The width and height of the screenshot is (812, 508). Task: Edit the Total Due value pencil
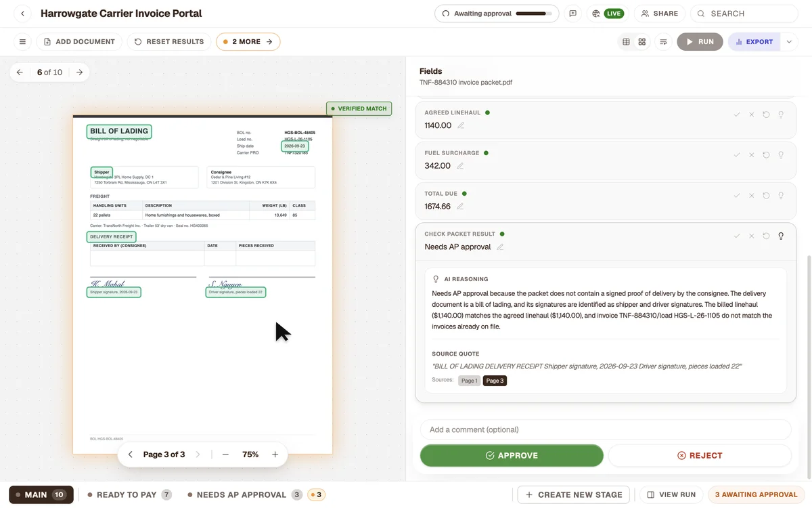coord(460,207)
